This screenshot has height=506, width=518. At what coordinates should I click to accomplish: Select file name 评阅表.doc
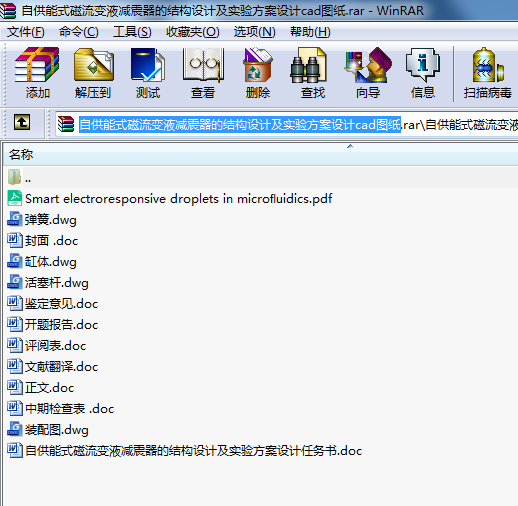pos(56,346)
